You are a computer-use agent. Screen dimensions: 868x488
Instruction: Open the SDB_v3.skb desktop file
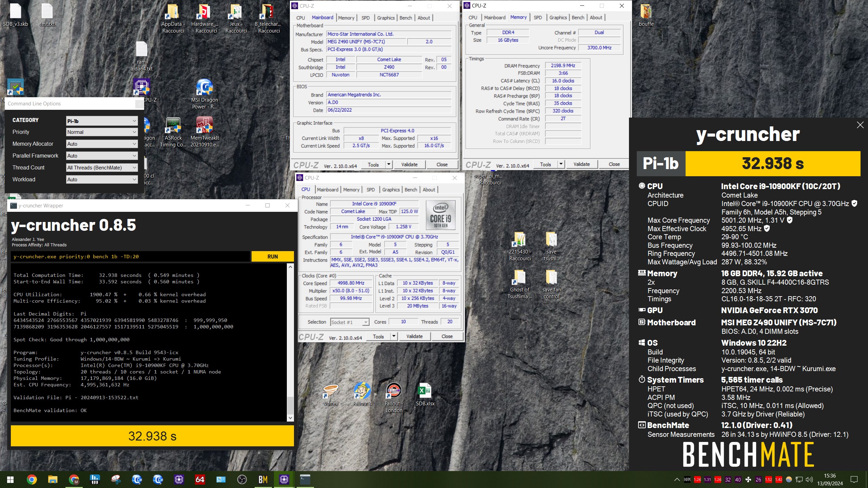[16, 15]
